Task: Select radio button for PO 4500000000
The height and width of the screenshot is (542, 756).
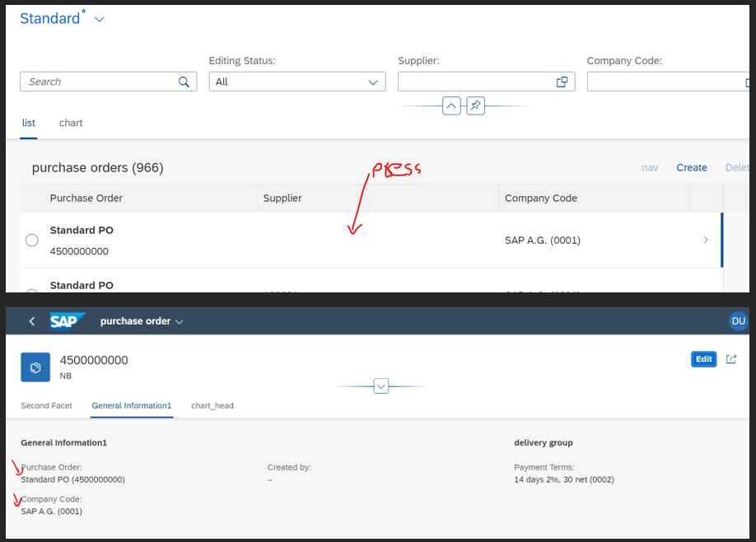Action: click(x=32, y=241)
